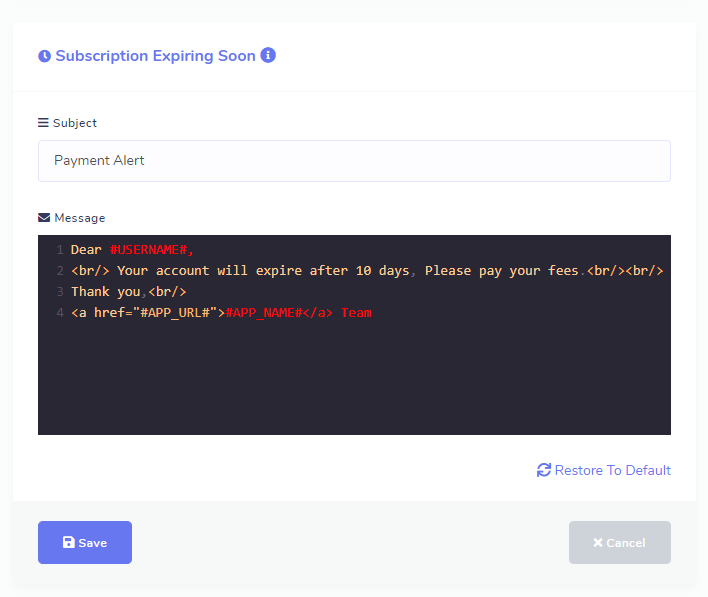Click the X icon on the Cancel button
Viewport: 708px width, 597px height.
[598, 543]
